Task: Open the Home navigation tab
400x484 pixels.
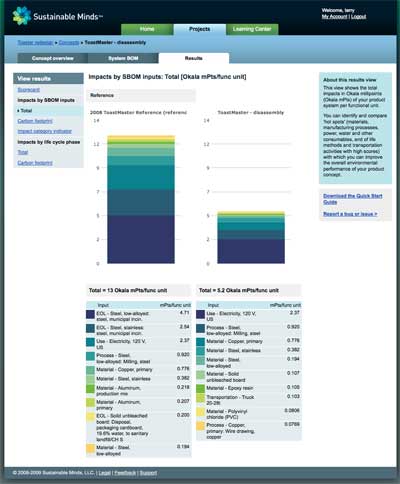Action: pos(147,29)
